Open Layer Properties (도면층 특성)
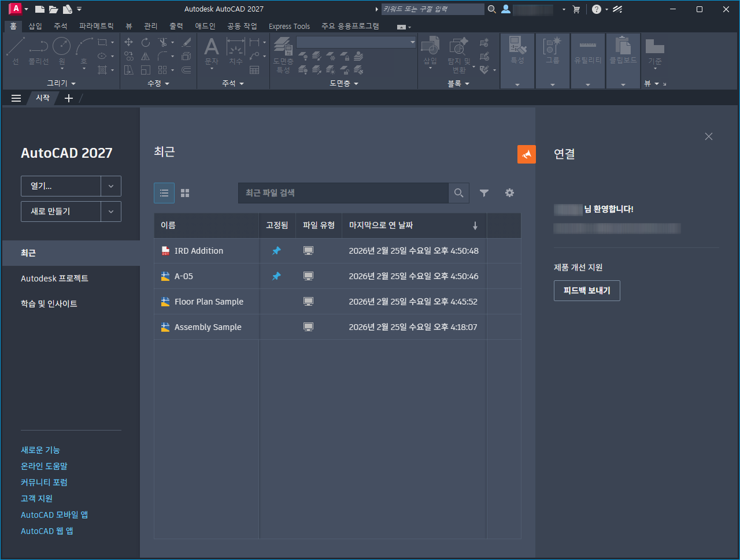Screen dimensions: 740x560 coord(283,55)
